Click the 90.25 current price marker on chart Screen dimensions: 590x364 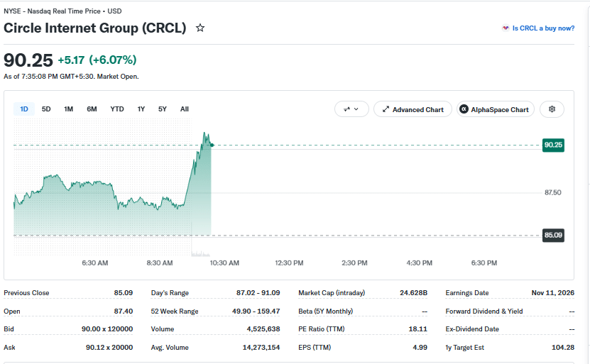553,145
